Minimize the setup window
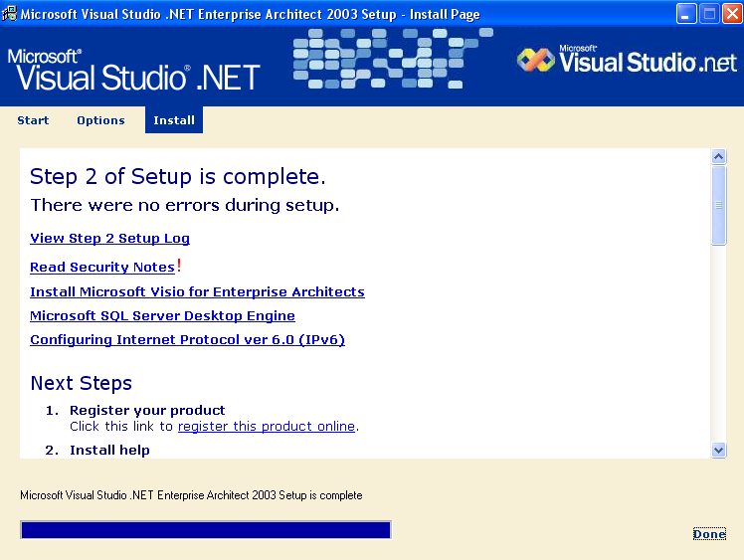The height and width of the screenshot is (560, 744). (686, 14)
